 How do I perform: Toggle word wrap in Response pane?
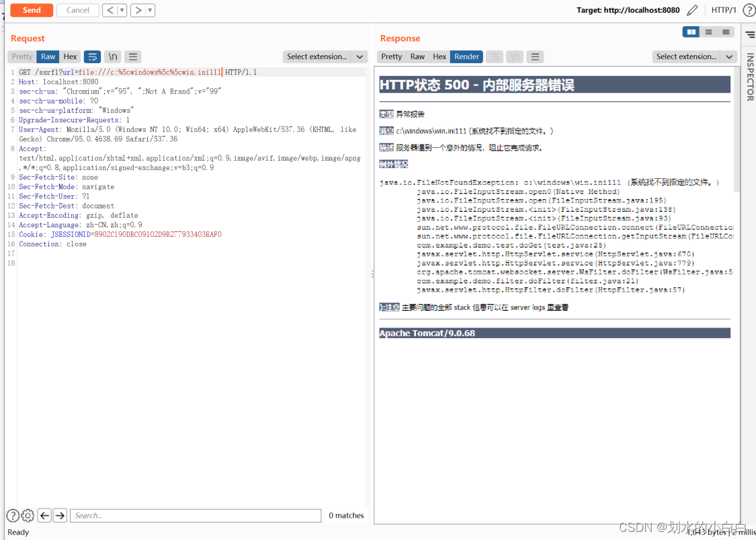pyautogui.click(x=495, y=56)
